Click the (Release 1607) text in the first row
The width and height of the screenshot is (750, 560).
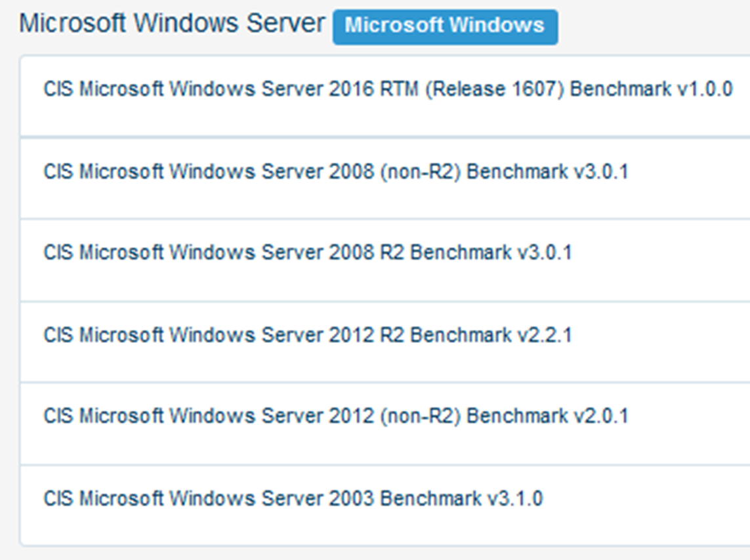click(x=495, y=89)
